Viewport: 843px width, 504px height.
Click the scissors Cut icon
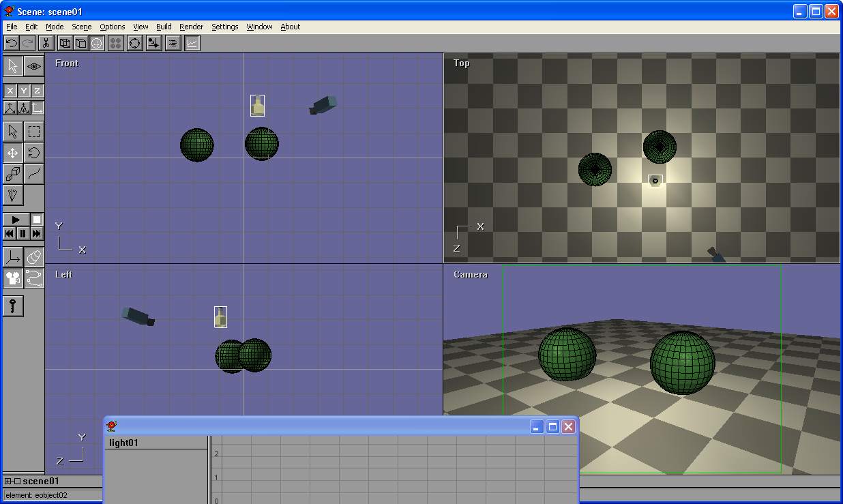click(46, 43)
